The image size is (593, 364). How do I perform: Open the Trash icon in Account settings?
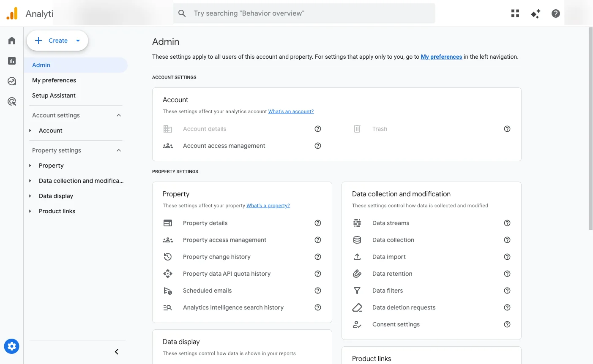click(x=357, y=129)
